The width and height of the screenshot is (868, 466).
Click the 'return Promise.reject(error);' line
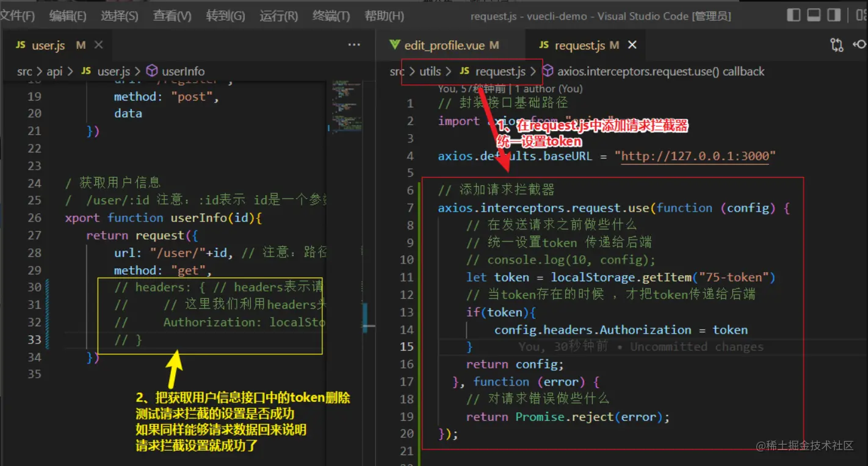568,417
